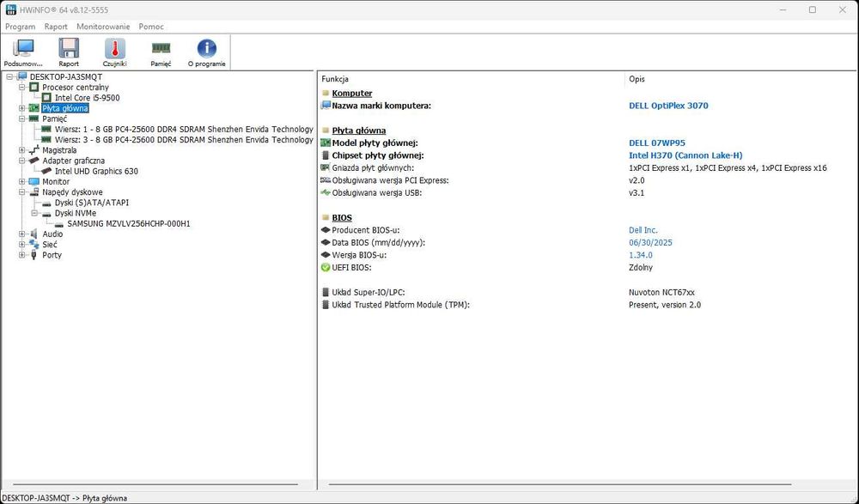Expand the Magistrala tree node

[22, 150]
